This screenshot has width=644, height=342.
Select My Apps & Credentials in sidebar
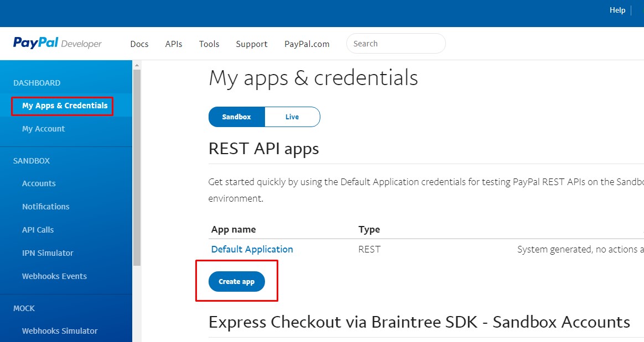(65, 106)
